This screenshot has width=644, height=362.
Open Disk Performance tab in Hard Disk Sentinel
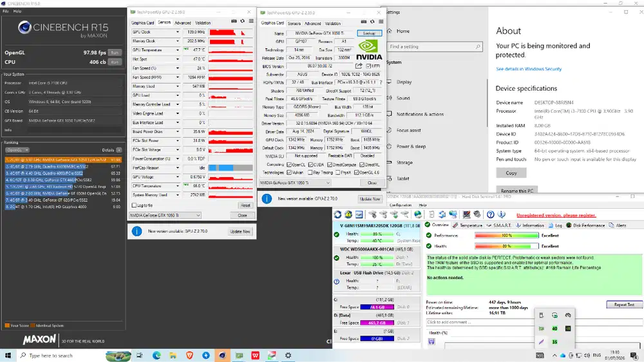(585, 225)
